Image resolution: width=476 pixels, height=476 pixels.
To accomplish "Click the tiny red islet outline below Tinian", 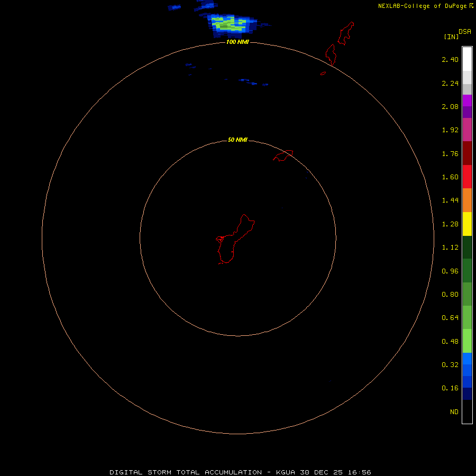I will tap(323, 73).
